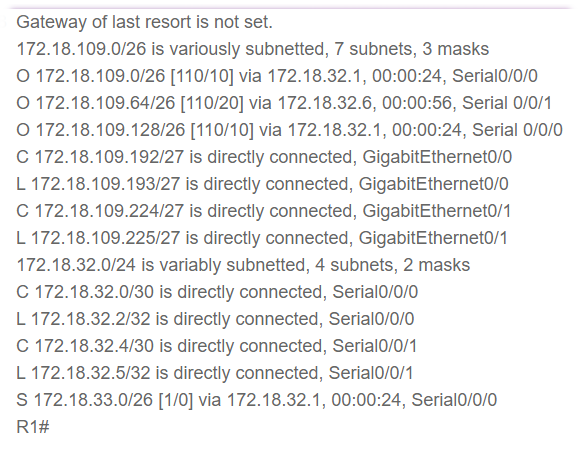
Task: Click the connected route 172.18.109.192/27 line
Action: pyautogui.click(x=264, y=157)
